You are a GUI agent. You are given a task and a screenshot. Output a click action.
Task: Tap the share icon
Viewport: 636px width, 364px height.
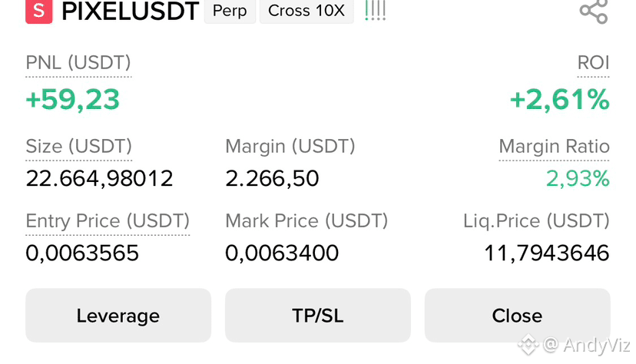coord(594,12)
